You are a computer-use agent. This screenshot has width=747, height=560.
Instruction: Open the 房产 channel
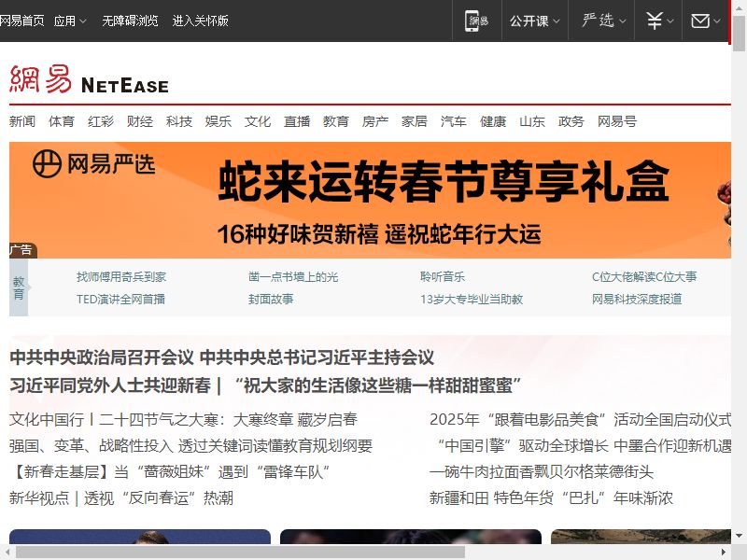click(375, 121)
